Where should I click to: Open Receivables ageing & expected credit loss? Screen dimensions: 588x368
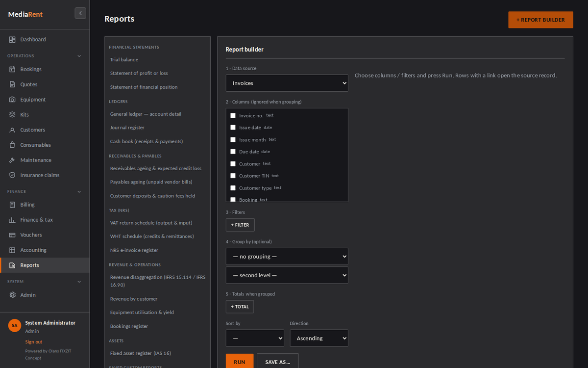point(156,168)
